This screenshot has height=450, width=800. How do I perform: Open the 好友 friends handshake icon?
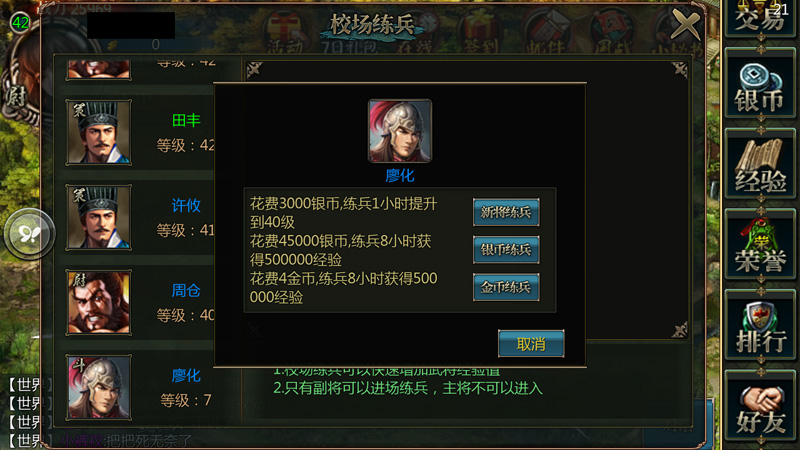click(760, 409)
